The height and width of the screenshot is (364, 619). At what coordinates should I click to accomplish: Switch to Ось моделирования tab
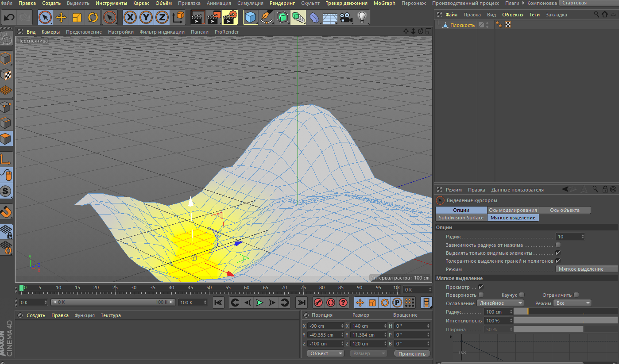click(x=513, y=210)
